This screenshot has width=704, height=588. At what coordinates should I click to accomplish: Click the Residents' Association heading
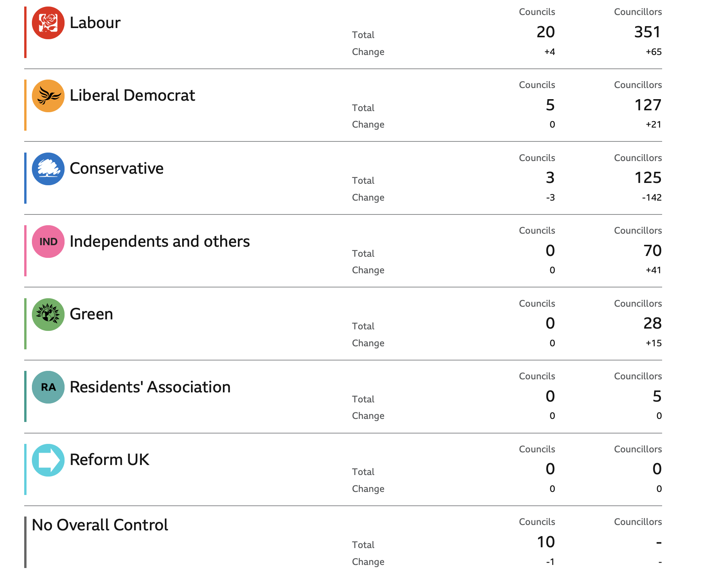[x=150, y=387]
